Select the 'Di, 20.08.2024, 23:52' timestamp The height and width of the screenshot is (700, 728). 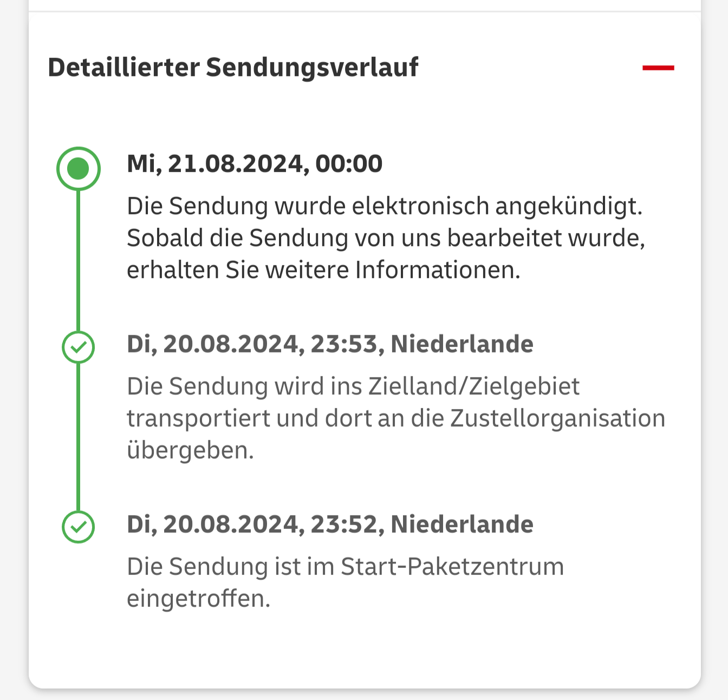coord(252,525)
